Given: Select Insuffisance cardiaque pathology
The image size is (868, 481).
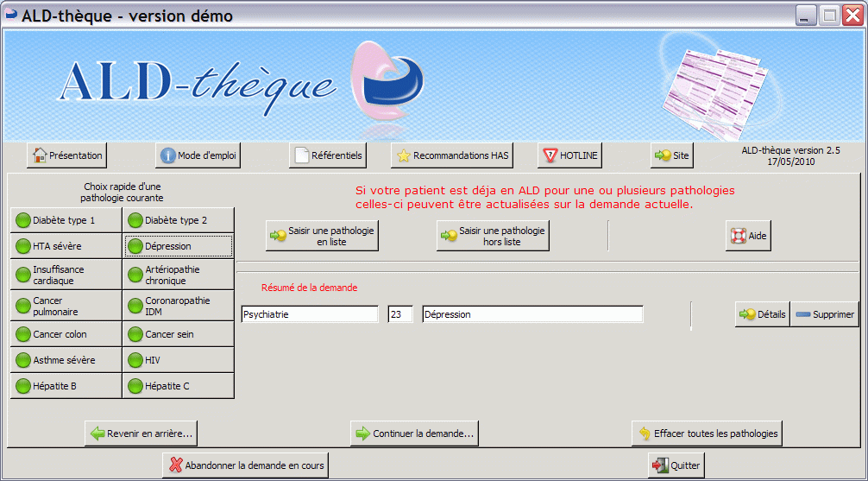Looking at the screenshot, I should tap(66, 275).
